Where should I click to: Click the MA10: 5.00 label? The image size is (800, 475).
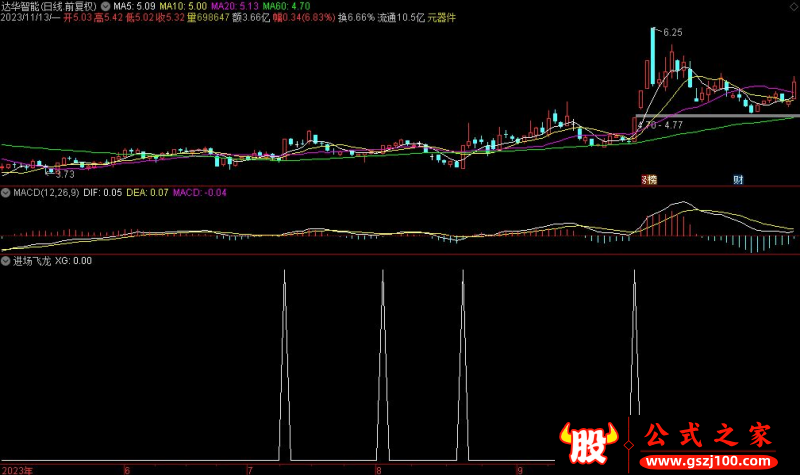[x=183, y=6]
